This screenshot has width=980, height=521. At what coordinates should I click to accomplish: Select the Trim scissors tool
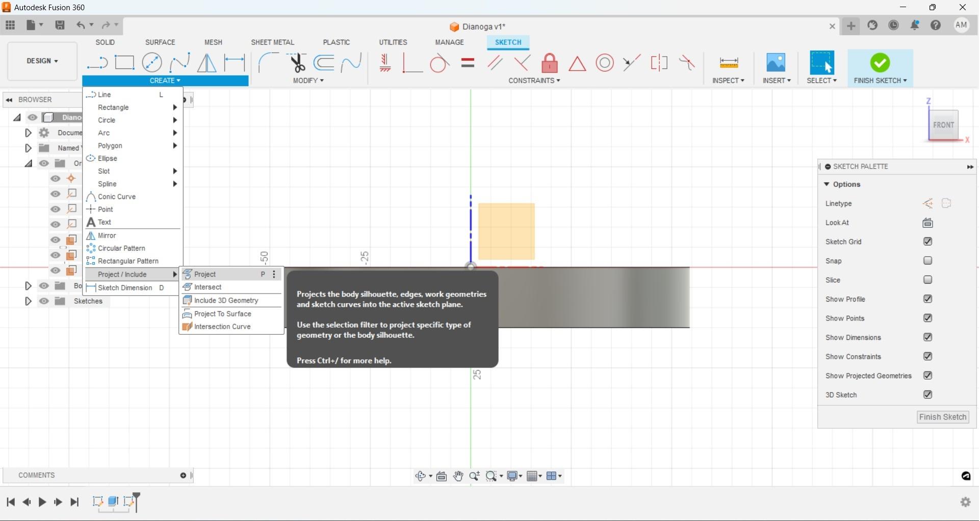[296, 63]
